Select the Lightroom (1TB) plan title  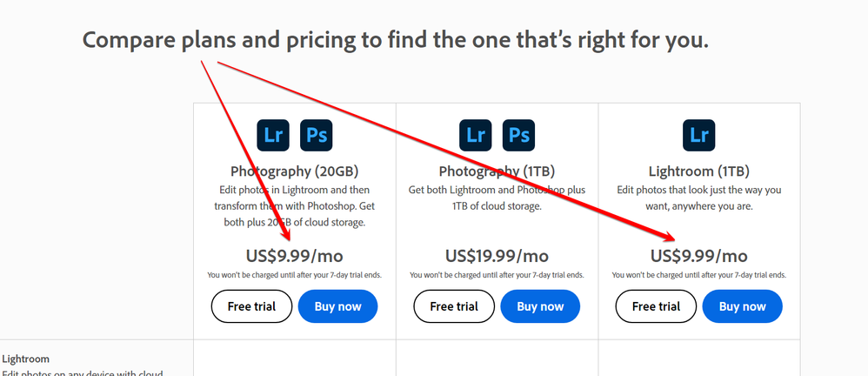tap(698, 171)
